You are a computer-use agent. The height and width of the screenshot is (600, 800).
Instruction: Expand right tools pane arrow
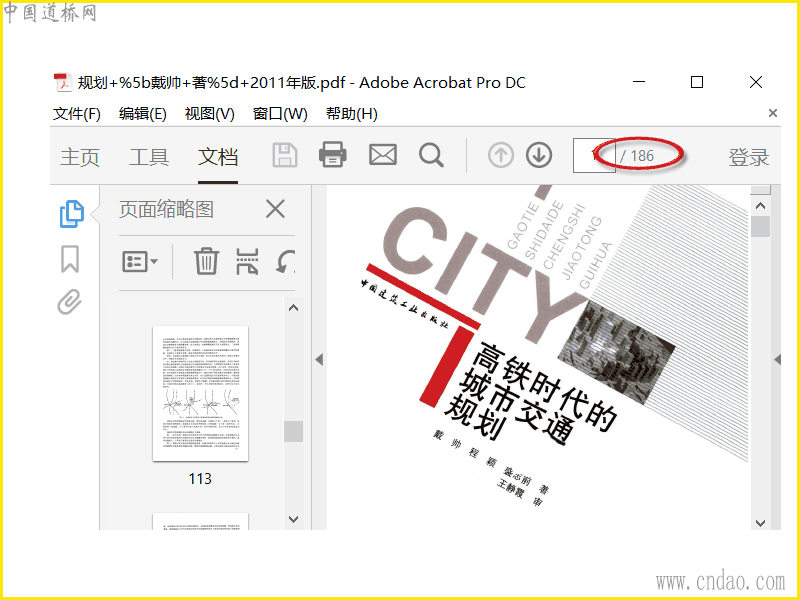[778, 360]
